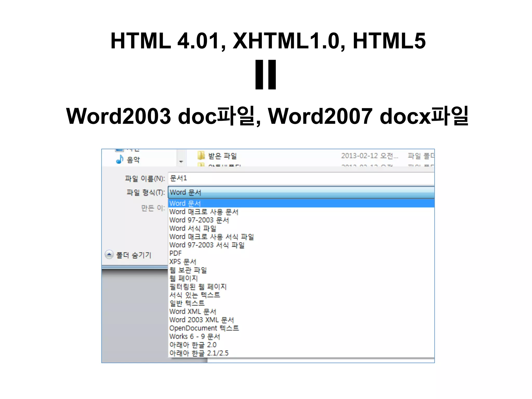532x399 pixels.
Task: Select Word XML 문서 format
Action: [x=301, y=311]
